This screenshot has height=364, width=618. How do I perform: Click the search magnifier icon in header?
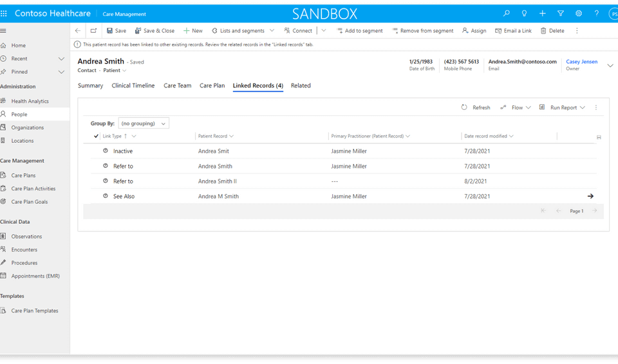(507, 14)
